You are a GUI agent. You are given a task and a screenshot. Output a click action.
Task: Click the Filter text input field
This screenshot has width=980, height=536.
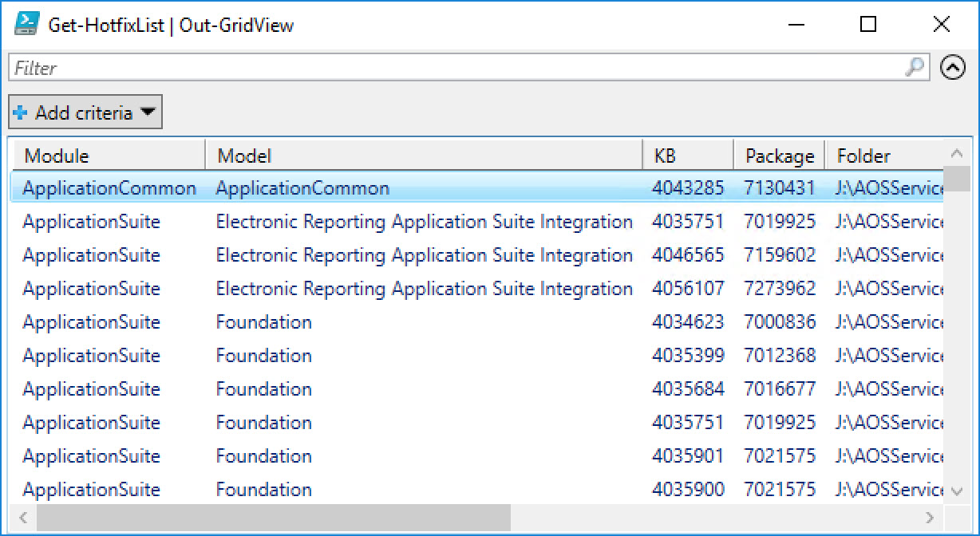tap(319, 67)
